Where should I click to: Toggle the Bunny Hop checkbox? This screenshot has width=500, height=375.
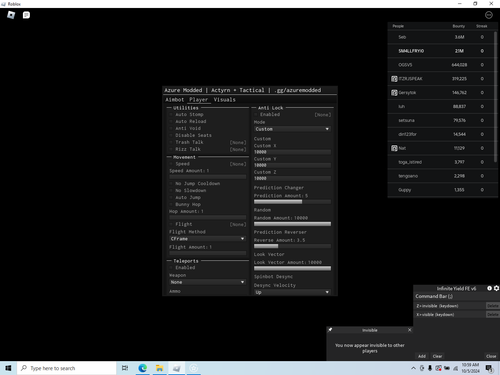(x=171, y=204)
